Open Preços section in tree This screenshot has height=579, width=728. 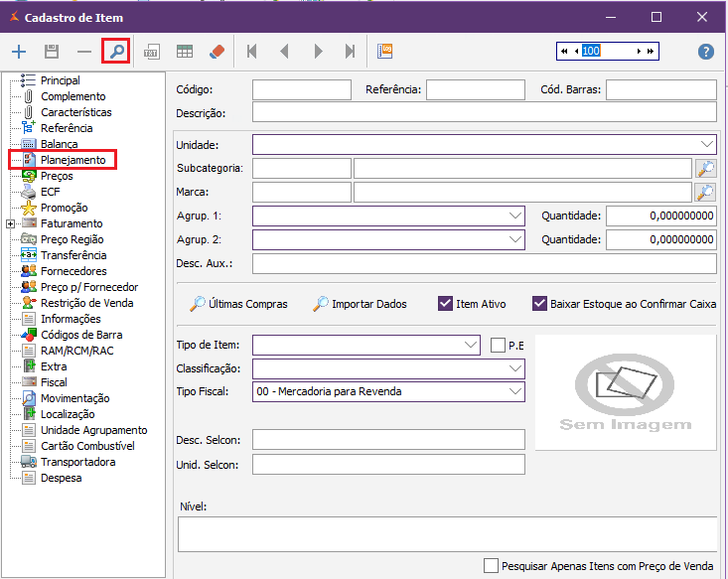[x=57, y=176]
